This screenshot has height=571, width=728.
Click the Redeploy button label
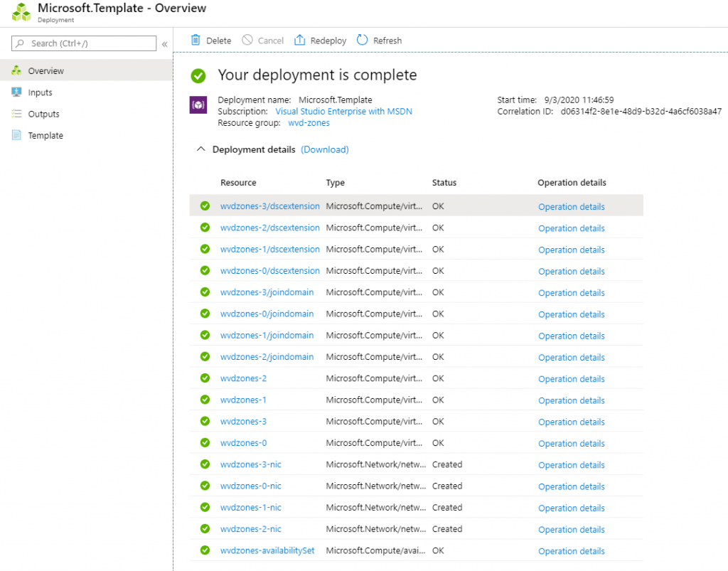point(328,41)
